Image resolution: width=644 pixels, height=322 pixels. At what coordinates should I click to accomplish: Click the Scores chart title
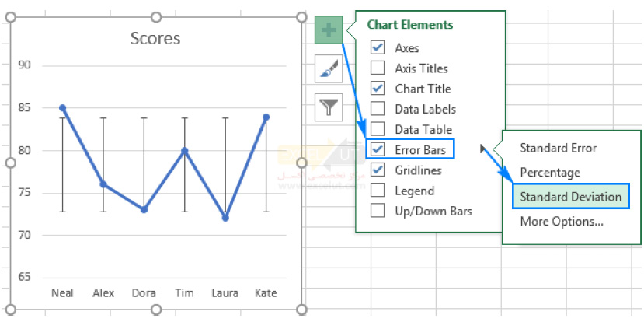[155, 38]
